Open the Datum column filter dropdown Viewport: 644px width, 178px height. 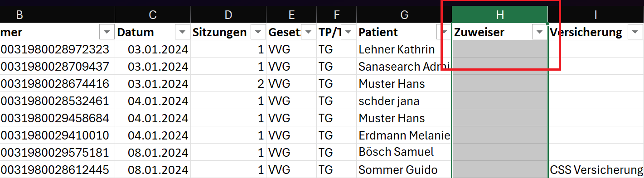[x=182, y=32]
